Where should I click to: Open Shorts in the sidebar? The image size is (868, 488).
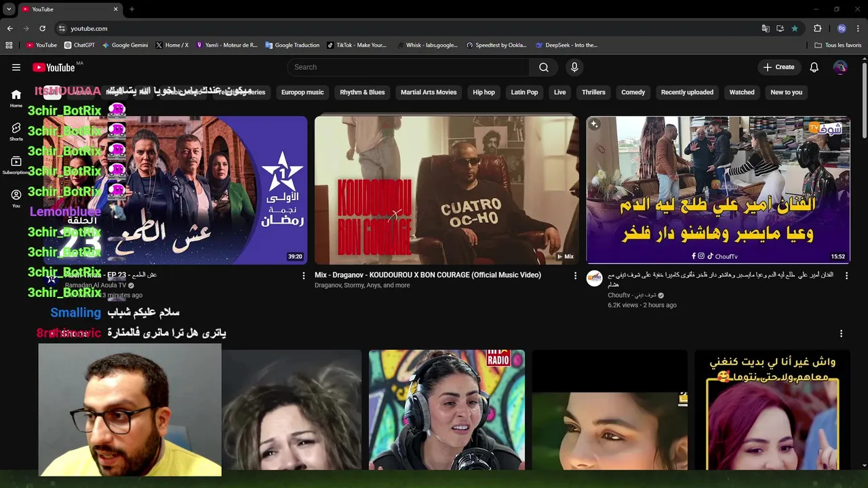[x=16, y=132]
